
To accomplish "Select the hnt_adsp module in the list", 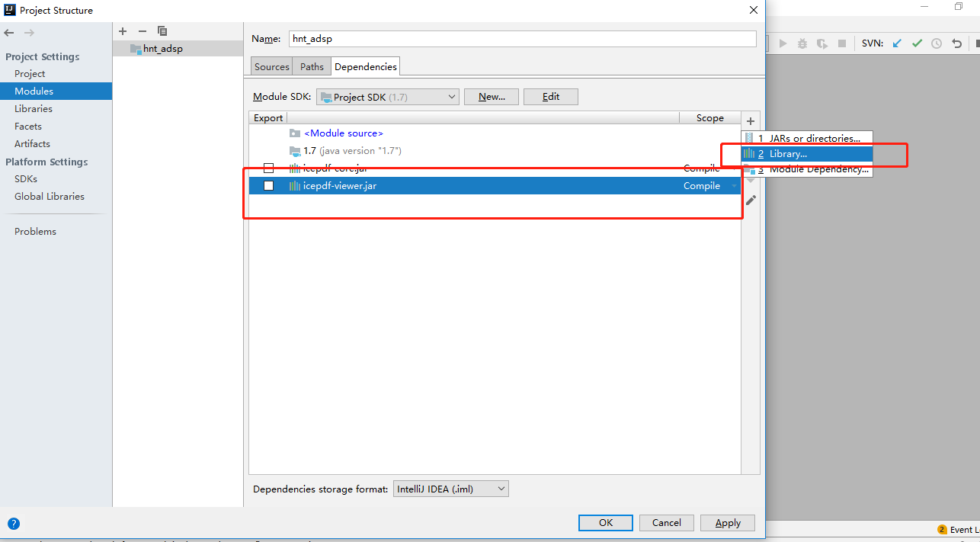I will [178, 48].
